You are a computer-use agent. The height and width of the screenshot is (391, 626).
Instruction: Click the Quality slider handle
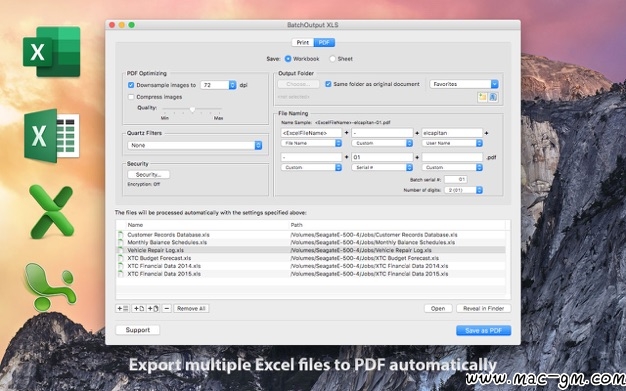(192, 109)
